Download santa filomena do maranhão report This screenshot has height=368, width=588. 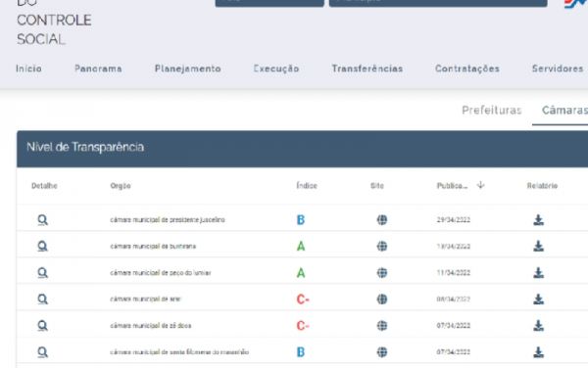538,352
